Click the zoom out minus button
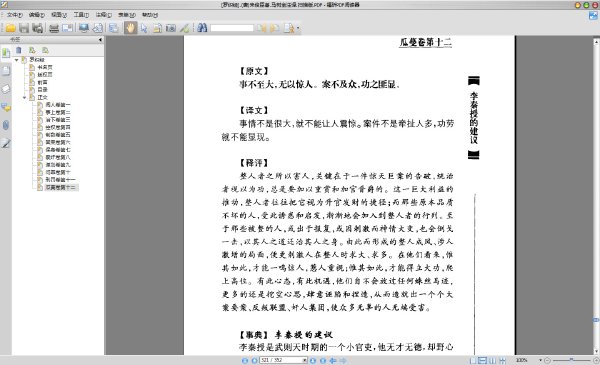Screen dimensions: 600x365 tap(547, 360)
